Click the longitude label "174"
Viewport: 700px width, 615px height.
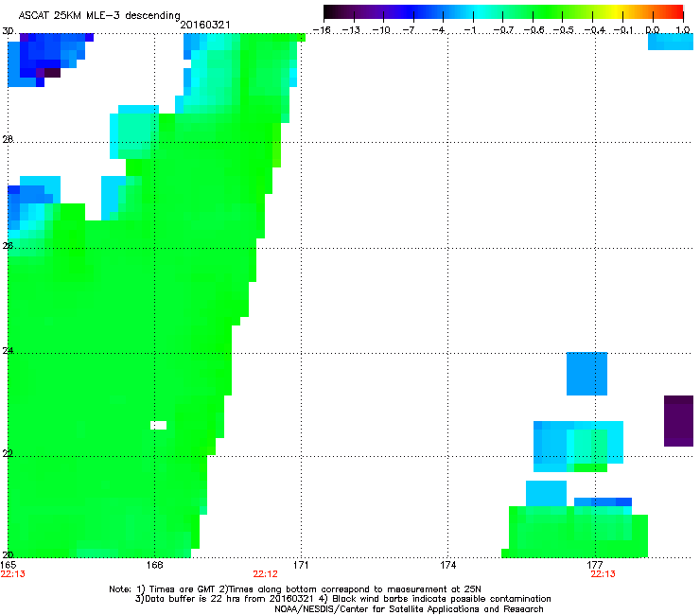tap(447, 565)
